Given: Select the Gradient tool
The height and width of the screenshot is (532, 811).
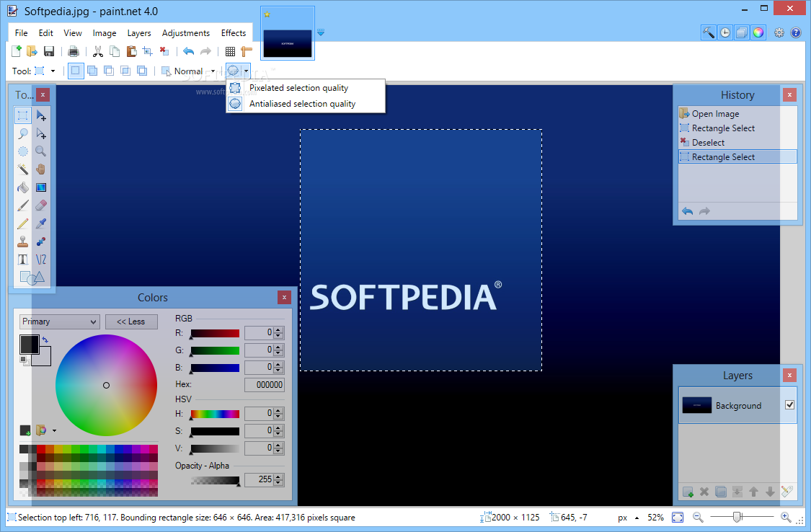Looking at the screenshot, I should coord(41,187).
